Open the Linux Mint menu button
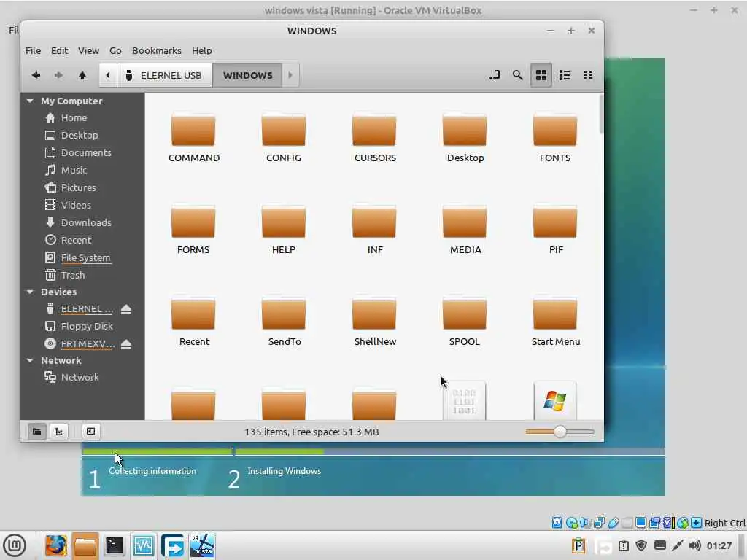This screenshot has height=560, width=747. point(15,545)
